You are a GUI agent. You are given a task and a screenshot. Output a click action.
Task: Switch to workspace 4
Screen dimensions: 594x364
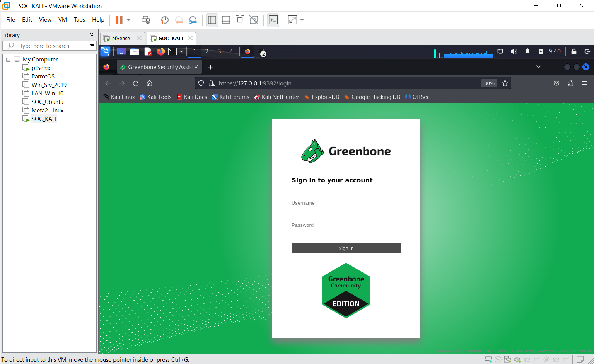pyautogui.click(x=231, y=51)
